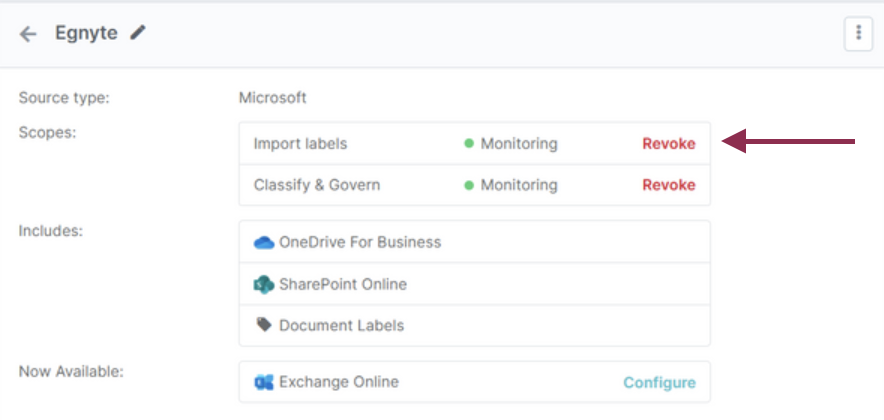Viewport: 884px width, 420px height.
Task: Revoke the Import labels scope
Action: coord(668,144)
